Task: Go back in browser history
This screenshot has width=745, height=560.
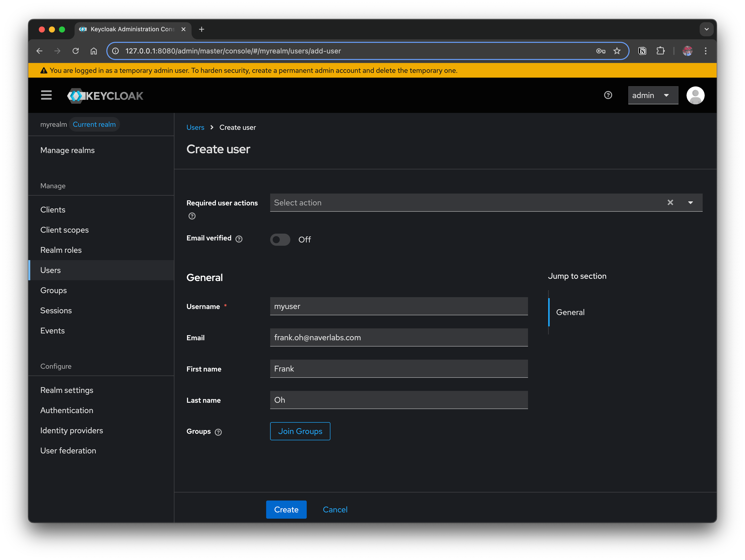Action: coord(39,51)
